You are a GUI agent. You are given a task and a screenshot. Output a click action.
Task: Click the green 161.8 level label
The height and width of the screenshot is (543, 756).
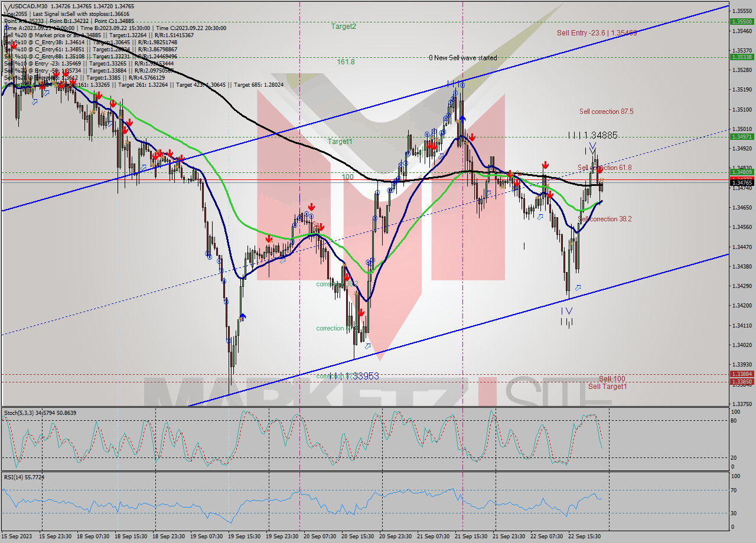[346, 61]
